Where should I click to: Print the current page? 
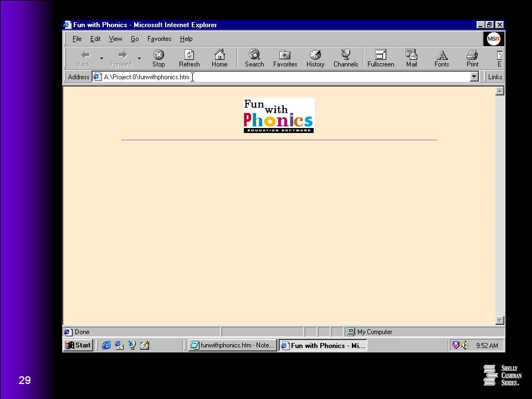tap(472, 59)
